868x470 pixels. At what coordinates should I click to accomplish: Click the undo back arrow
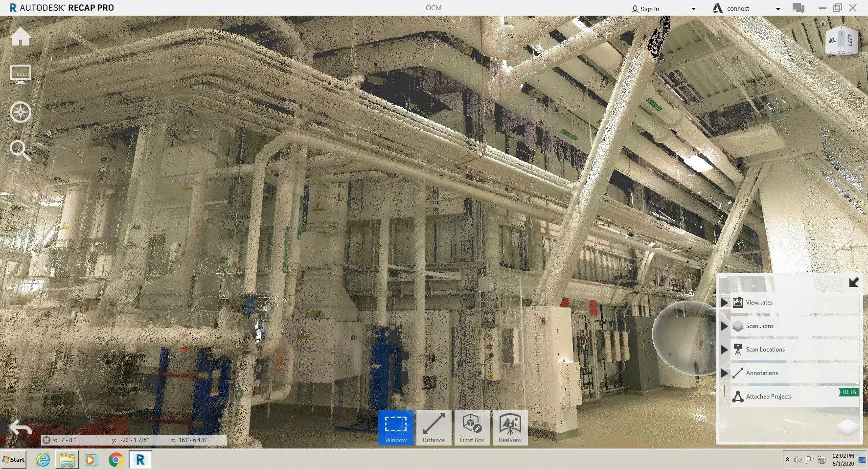tap(20, 427)
